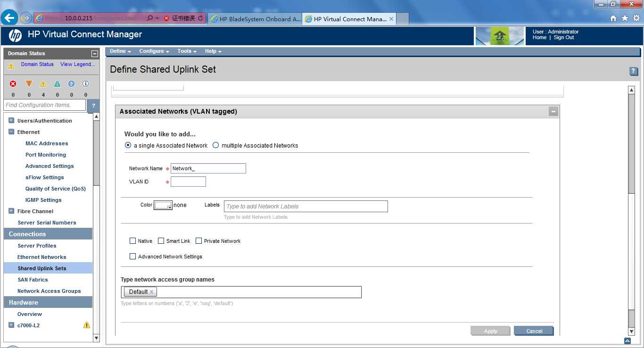The width and height of the screenshot is (644, 348).
Task: Open sFlow Settings in the tree
Action: 45,177
